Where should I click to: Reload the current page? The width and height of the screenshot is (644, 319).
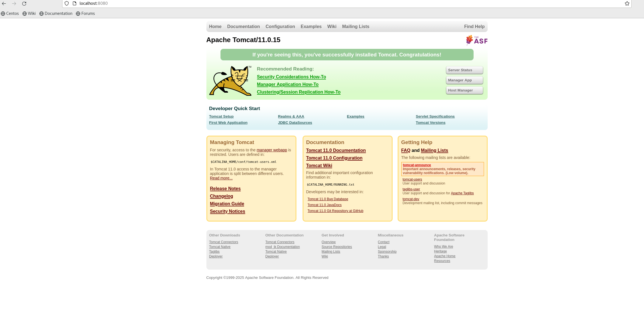click(24, 3)
